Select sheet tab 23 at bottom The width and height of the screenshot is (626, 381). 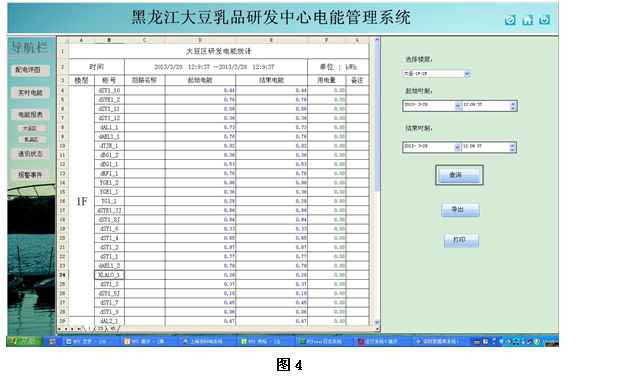click(100, 329)
